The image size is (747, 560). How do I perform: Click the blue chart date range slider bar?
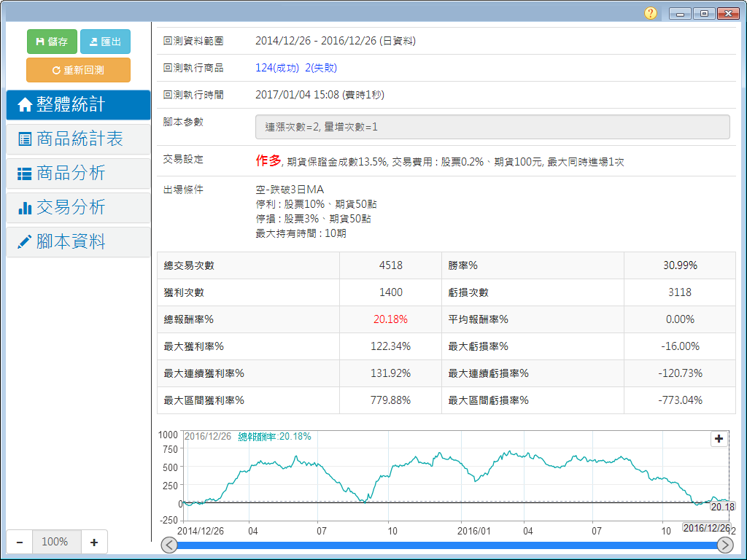coord(447,545)
